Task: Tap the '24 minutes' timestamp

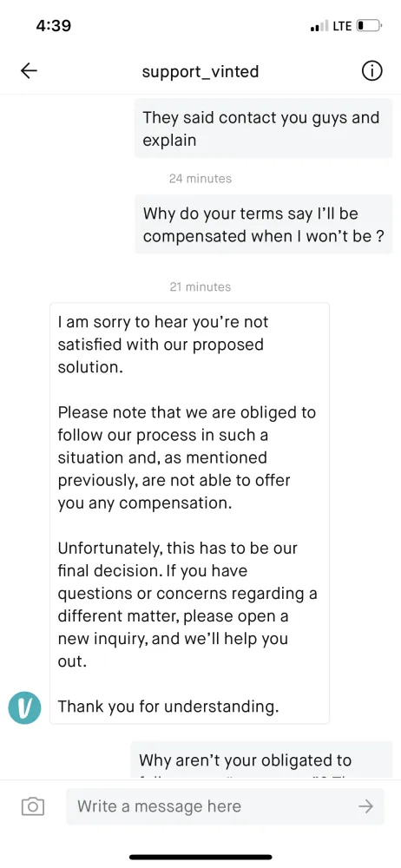Action: pyautogui.click(x=200, y=178)
